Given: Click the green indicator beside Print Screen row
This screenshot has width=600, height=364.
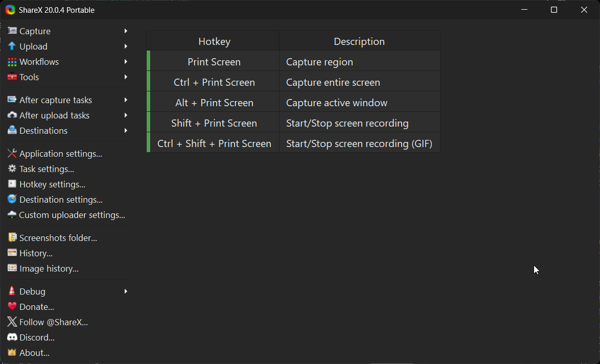Looking at the screenshot, I should tap(149, 61).
